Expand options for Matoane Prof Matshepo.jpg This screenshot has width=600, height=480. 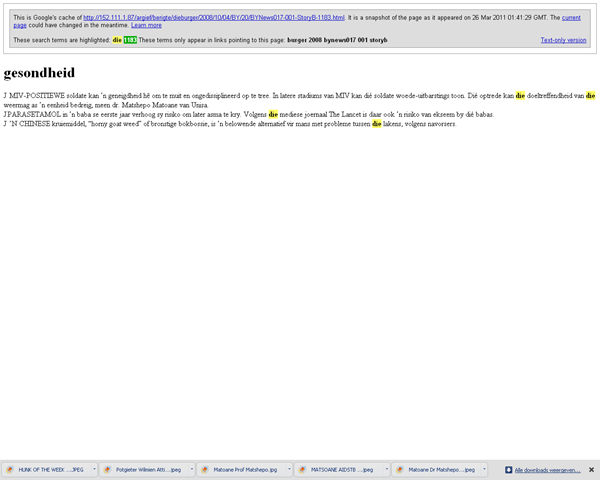pyautogui.click(x=289, y=469)
